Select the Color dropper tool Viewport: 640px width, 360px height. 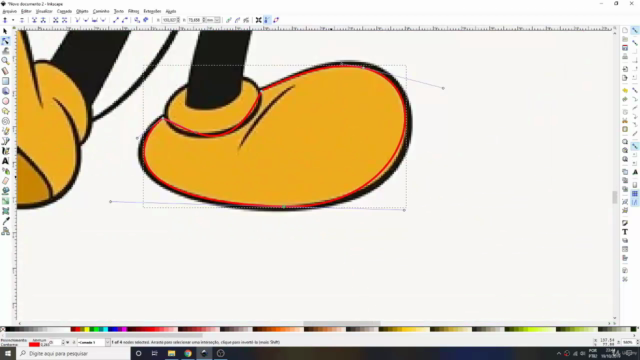pyautogui.click(x=5, y=221)
